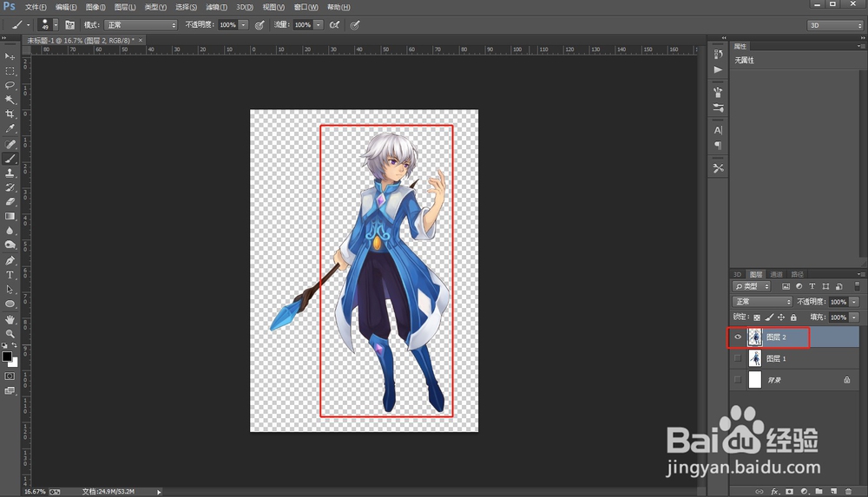
Task: Swap foreground and background colors
Action: (15, 345)
